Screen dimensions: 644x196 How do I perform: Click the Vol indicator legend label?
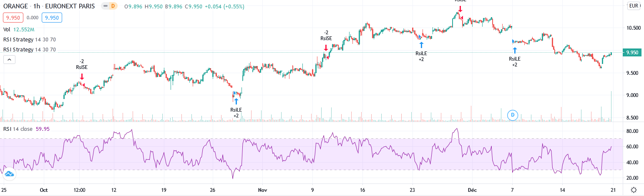click(x=7, y=30)
